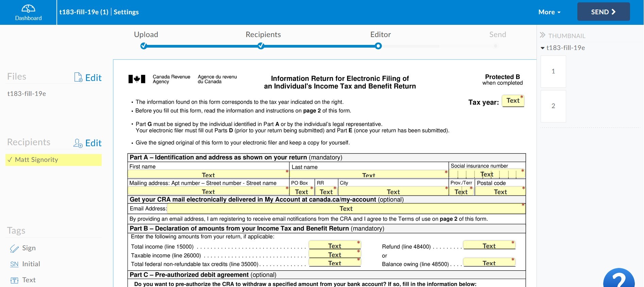Click the Recipients edit person icon
The image size is (644, 287).
(x=78, y=143)
